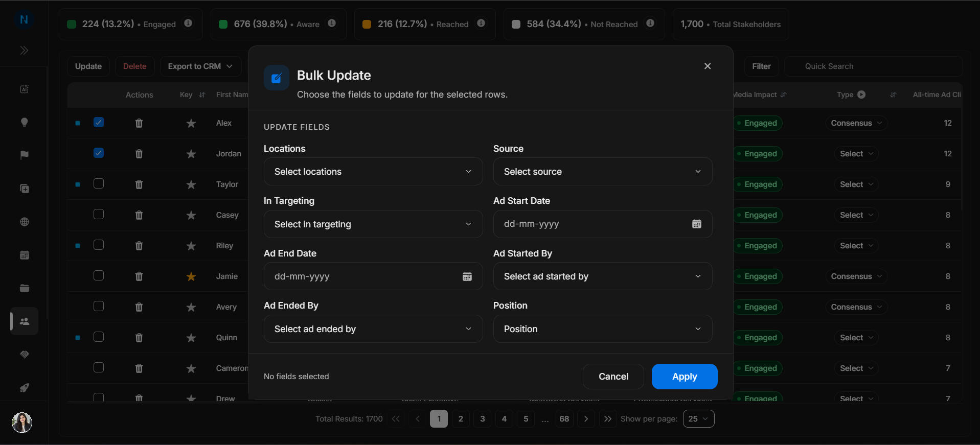Viewport: 980px width, 445px height.
Task: Open the lightbulb insights icon in sidebar
Action: 24,122
